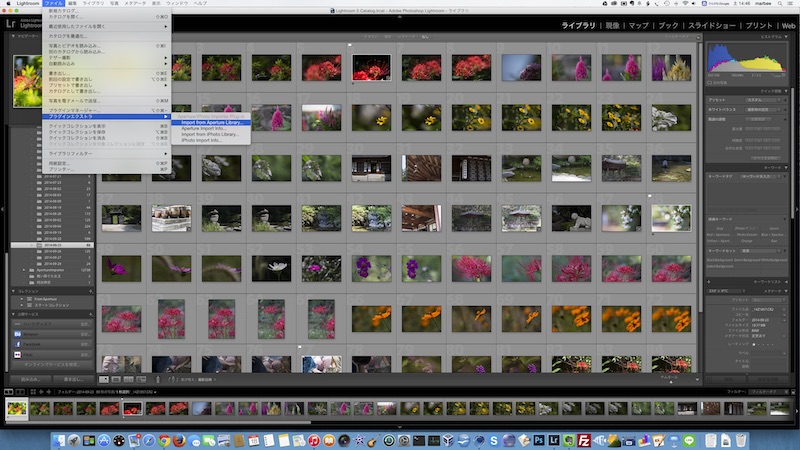The width and height of the screenshot is (800, 450).
Task: Click the 書き出し (Export) button
Action: (72, 380)
